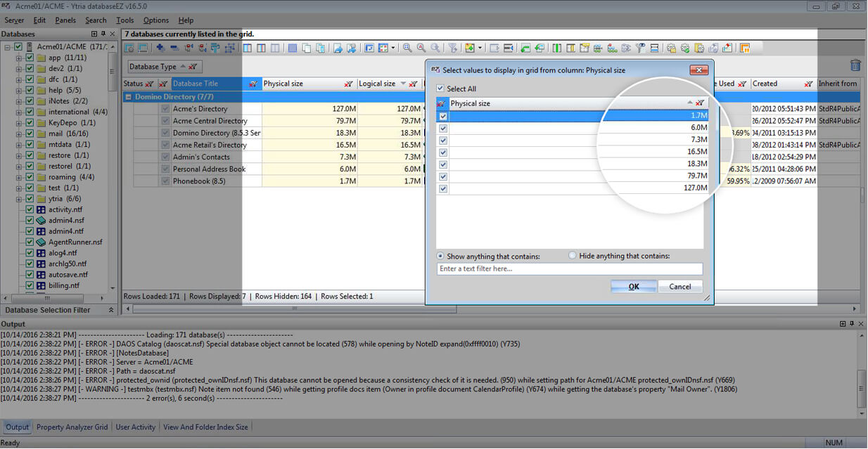Clear filter icon on Status column
868x449 pixels.
pyautogui.click(x=149, y=84)
